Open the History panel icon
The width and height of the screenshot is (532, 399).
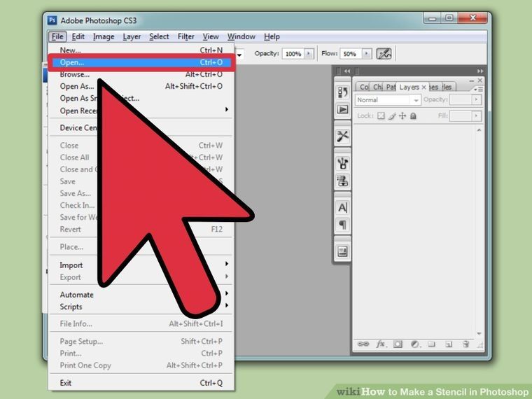(342, 92)
